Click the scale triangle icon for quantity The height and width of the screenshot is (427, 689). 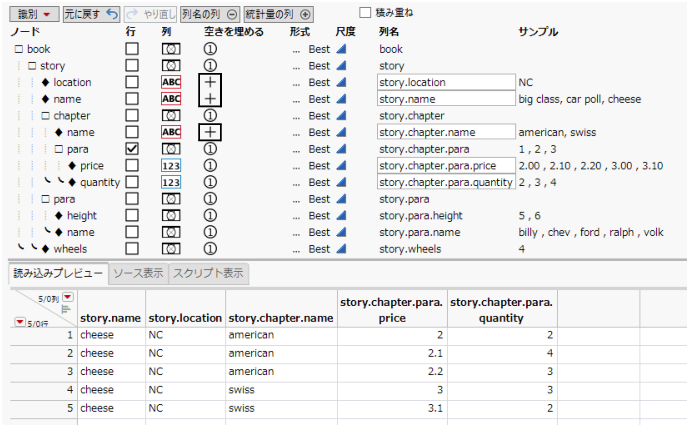341,182
